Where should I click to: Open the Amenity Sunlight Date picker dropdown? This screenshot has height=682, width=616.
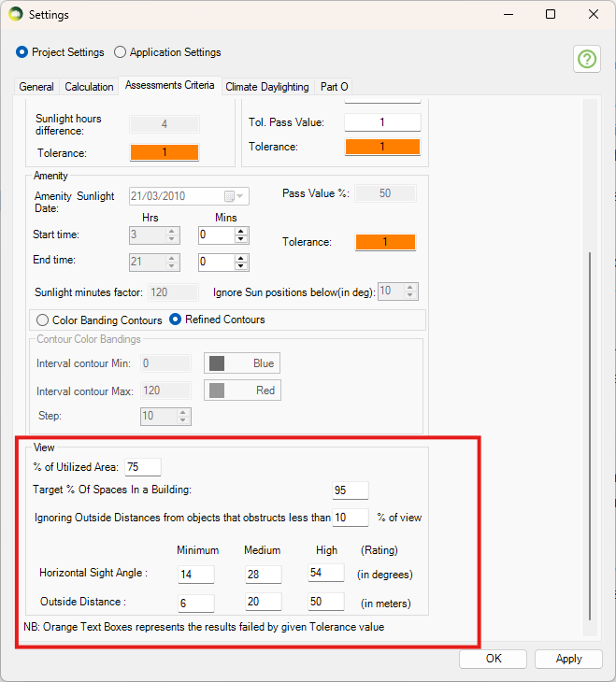point(240,196)
